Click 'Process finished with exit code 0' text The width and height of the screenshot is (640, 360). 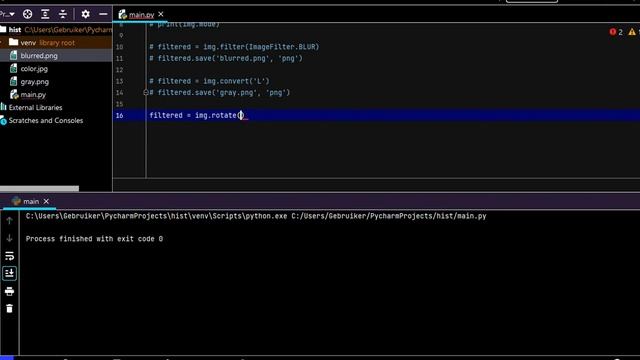pos(94,239)
